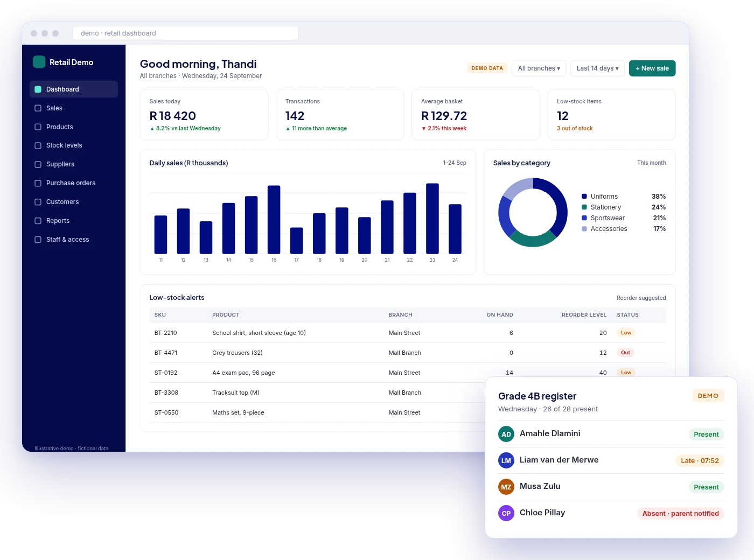Click the Out status badge for BT-4471
Viewport: 754px width, 560px height.
point(625,353)
